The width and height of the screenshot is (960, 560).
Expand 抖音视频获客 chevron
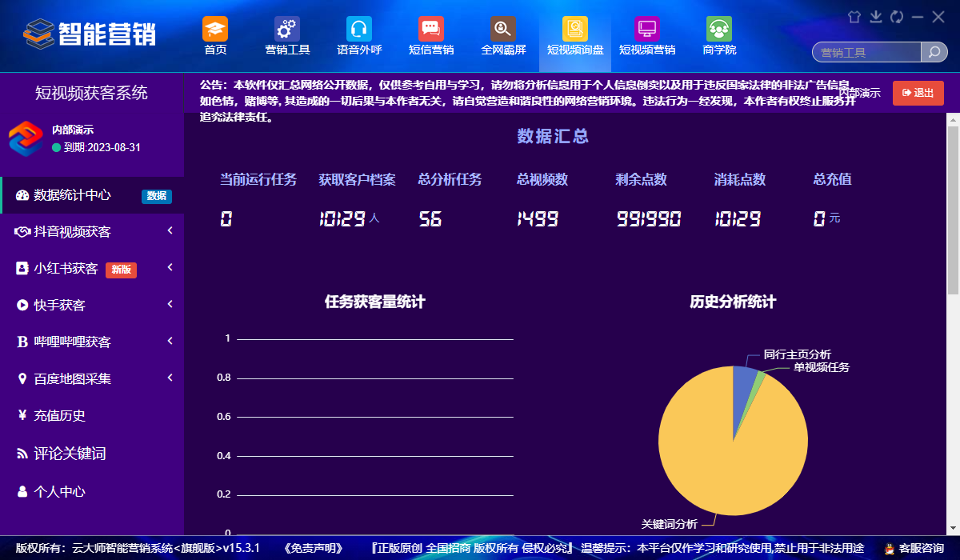pos(170,231)
